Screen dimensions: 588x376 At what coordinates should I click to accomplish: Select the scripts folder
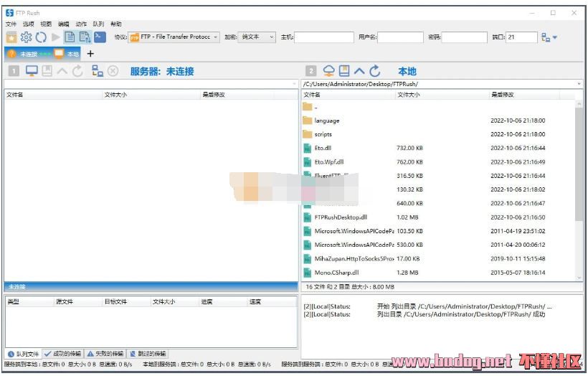(x=437, y=134)
